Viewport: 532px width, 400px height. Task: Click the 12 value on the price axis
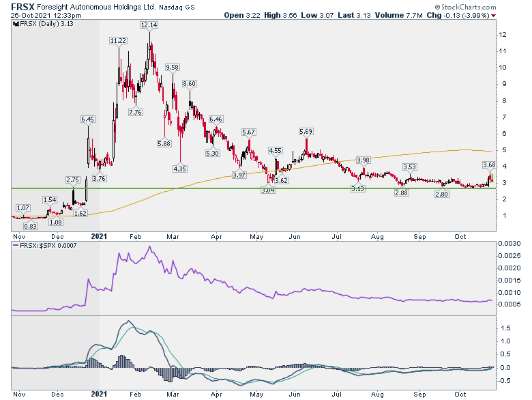(x=503, y=35)
